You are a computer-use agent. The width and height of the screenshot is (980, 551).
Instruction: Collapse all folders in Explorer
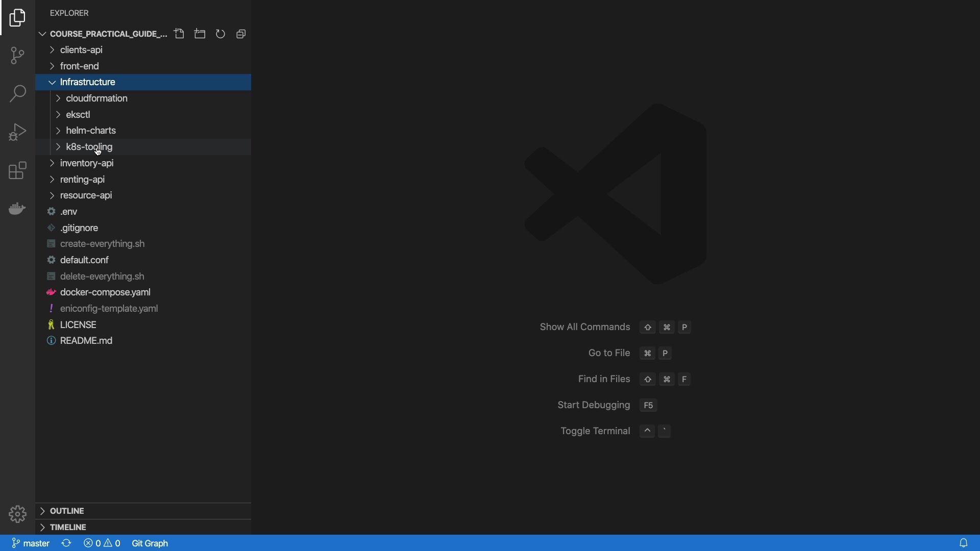241,34
